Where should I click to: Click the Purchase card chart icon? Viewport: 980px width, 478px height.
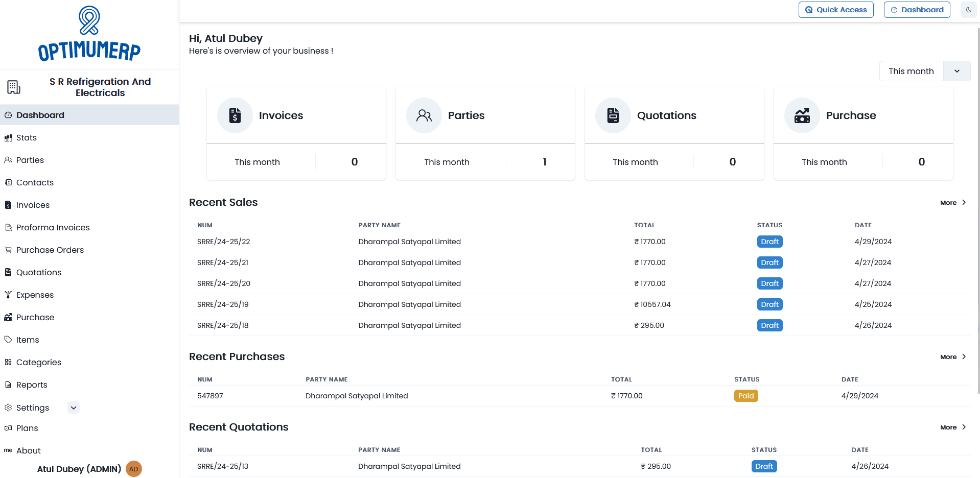tap(802, 115)
